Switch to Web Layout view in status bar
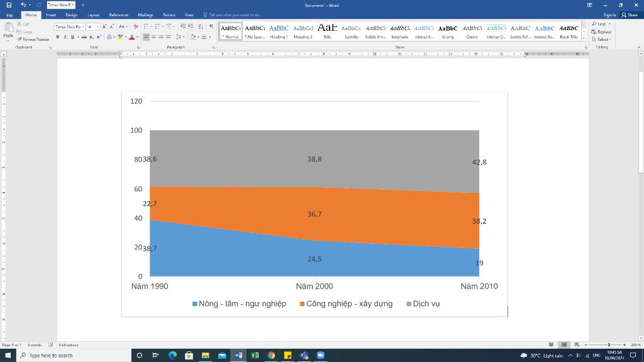This screenshot has width=644, height=362. tap(577, 345)
